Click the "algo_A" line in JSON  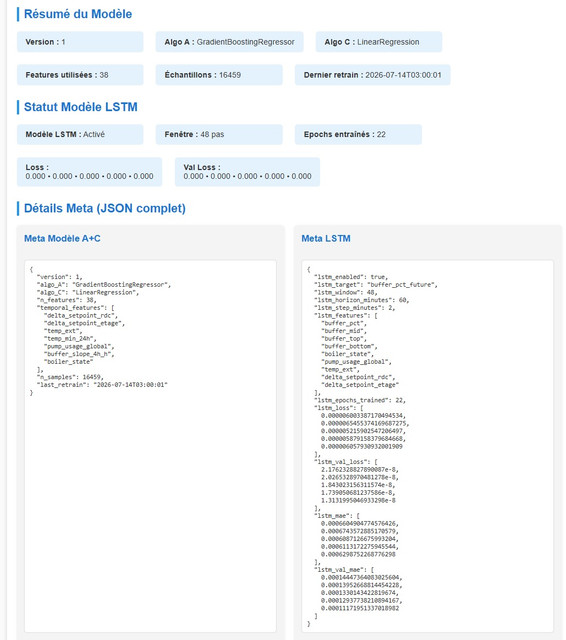click(x=104, y=284)
